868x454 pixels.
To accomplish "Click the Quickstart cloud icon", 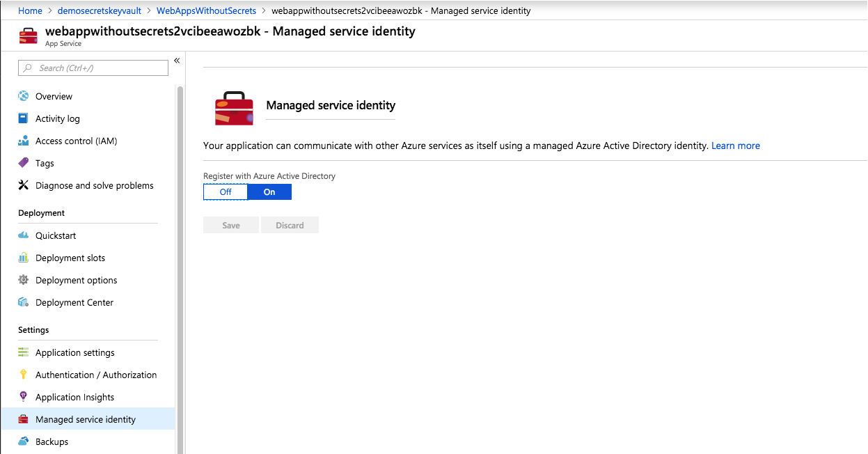I will (x=24, y=235).
